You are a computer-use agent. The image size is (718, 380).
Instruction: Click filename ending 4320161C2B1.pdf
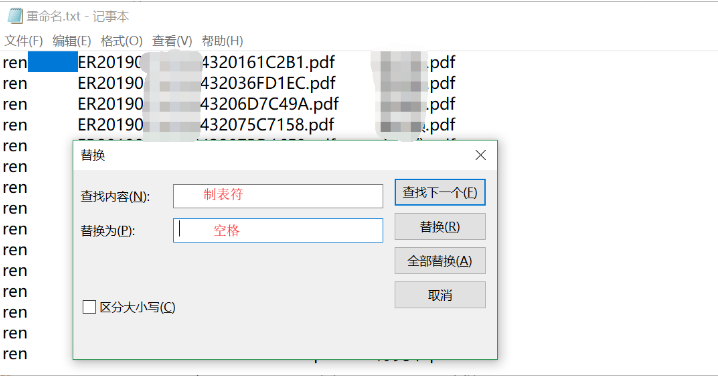(x=206, y=62)
